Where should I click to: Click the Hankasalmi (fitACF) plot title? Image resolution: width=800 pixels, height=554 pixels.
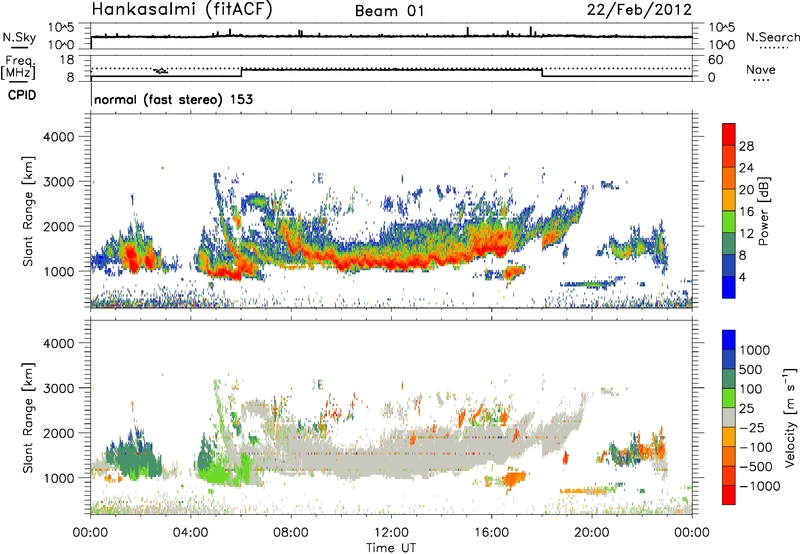click(182, 10)
